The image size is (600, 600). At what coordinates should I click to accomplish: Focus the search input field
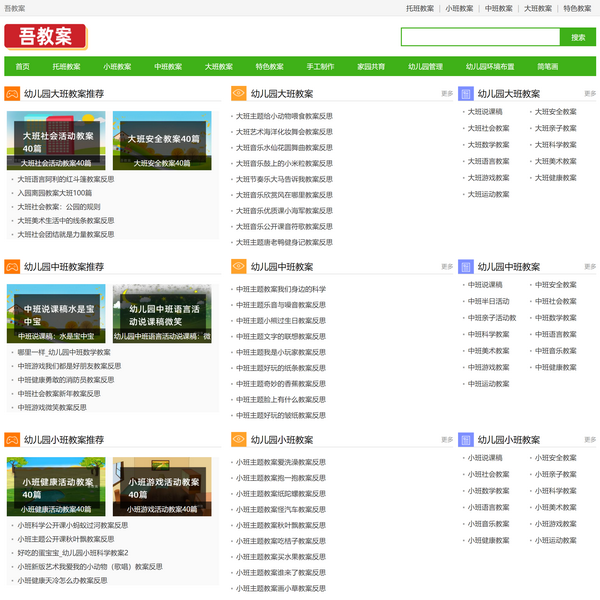click(480, 37)
